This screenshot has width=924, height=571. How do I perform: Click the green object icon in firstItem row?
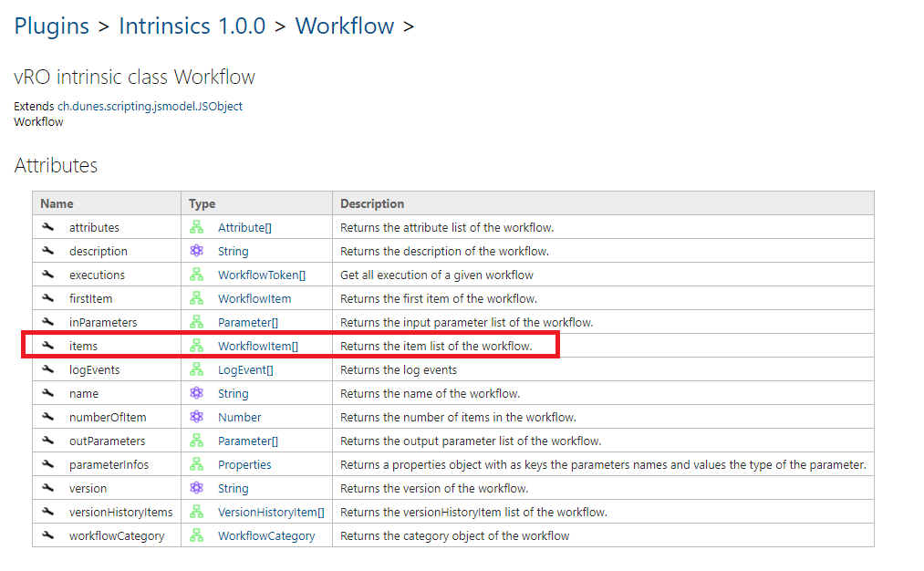coord(196,298)
